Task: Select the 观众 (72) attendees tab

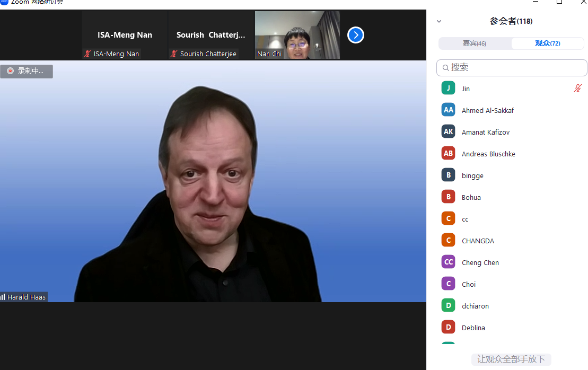Action: click(547, 43)
